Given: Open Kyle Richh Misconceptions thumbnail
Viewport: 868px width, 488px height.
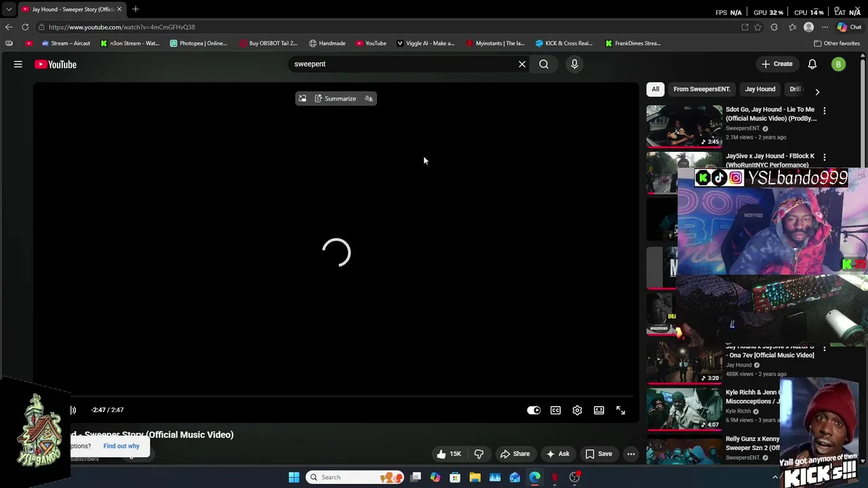Looking at the screenshot, I should click(x=684, y=409).
